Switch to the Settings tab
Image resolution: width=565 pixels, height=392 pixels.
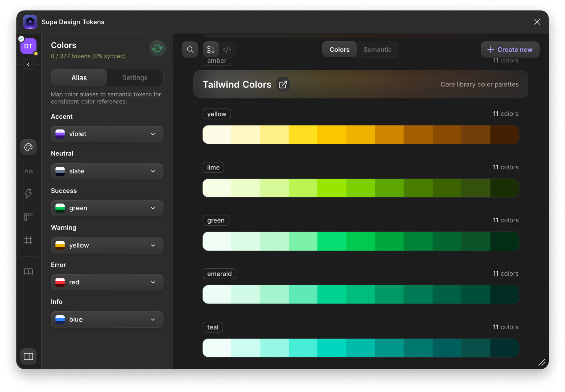[135, 78]
